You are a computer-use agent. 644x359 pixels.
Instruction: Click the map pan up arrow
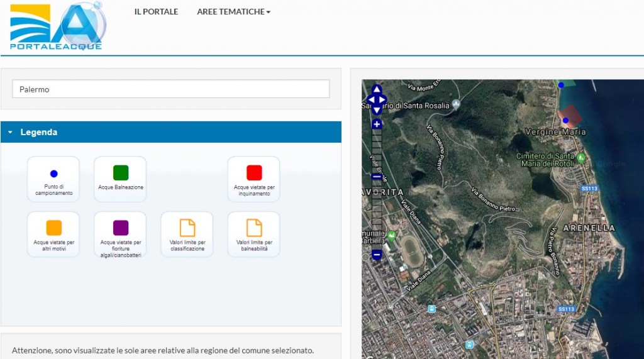coord(376,89)
